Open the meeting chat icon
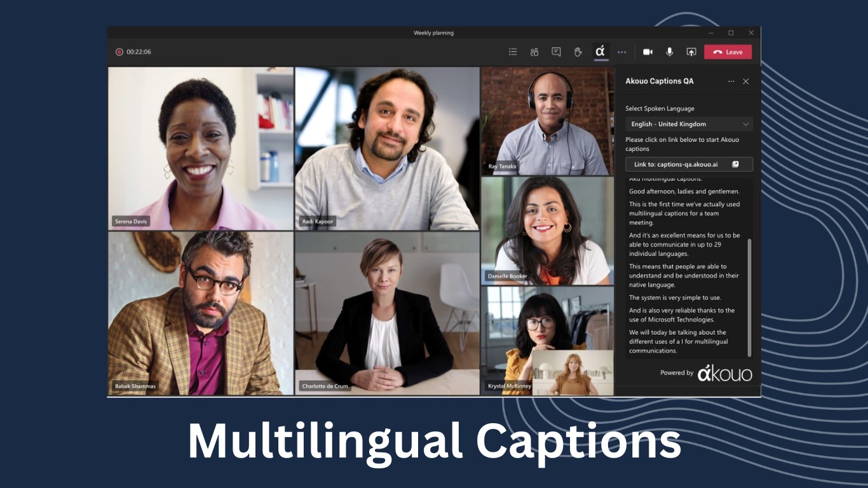This screenshot has height=488, width=868. coord(556,52)
